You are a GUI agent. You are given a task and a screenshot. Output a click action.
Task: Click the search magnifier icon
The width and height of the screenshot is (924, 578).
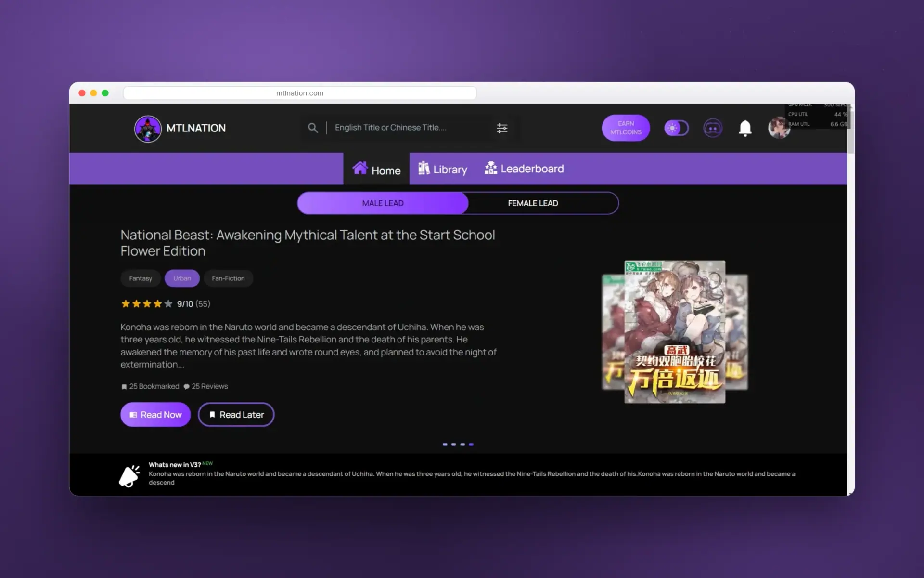(313, 128)
